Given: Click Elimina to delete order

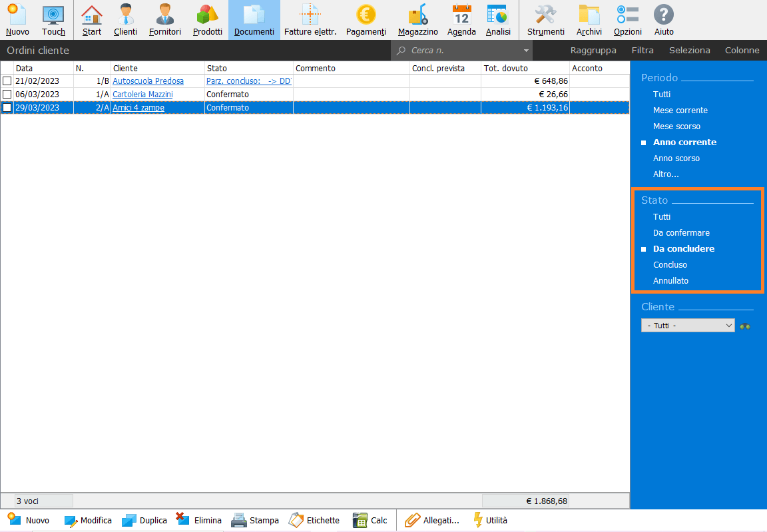Looking at the screenshot, I should [198, 520].
